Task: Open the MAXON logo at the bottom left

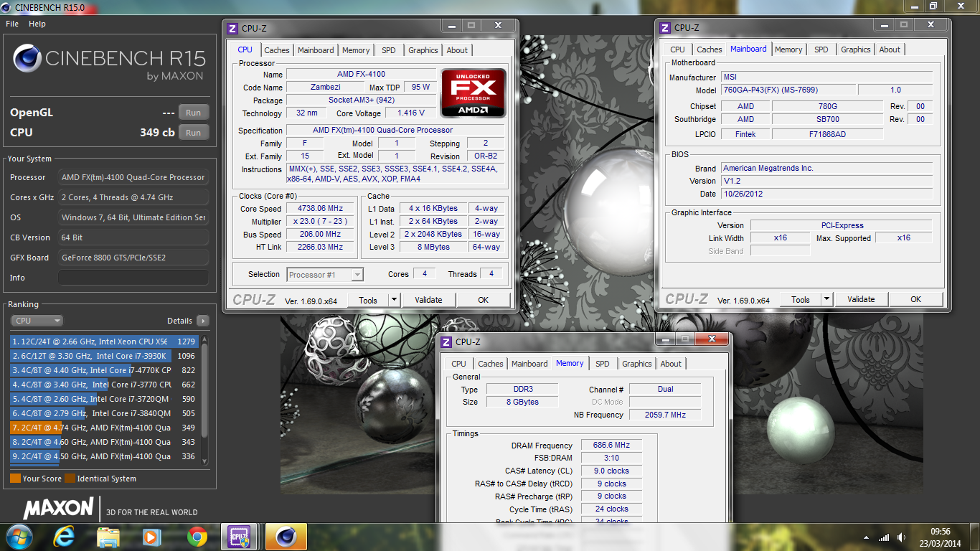Action: pos(59,509)
